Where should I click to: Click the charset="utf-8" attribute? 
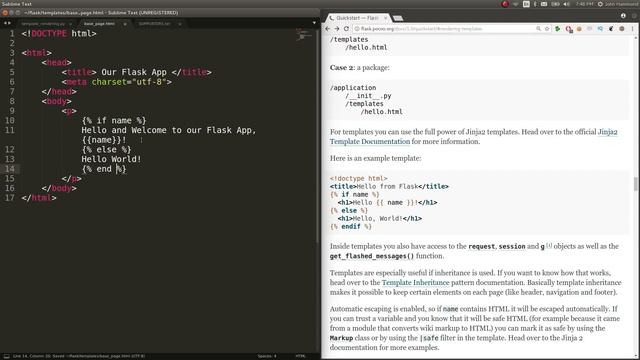129,82
